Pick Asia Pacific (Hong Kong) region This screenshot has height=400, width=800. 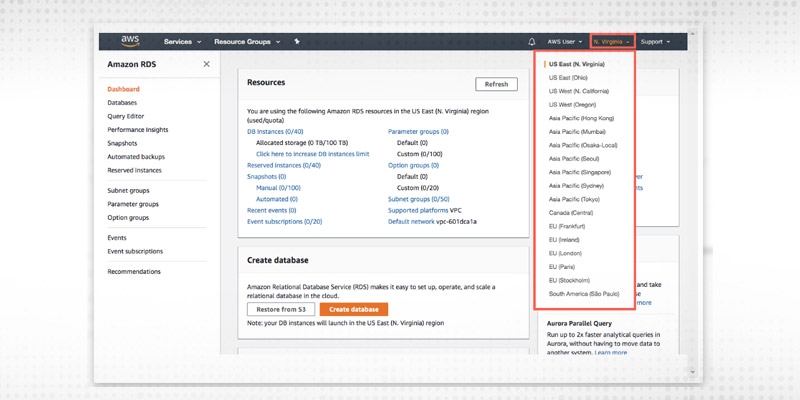[581, 118]
